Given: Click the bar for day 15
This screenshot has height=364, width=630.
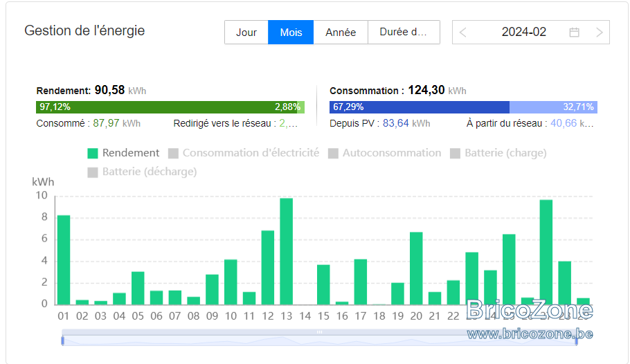Looking at the screenshot, I should pyautogui.click(x=323, y=285).
